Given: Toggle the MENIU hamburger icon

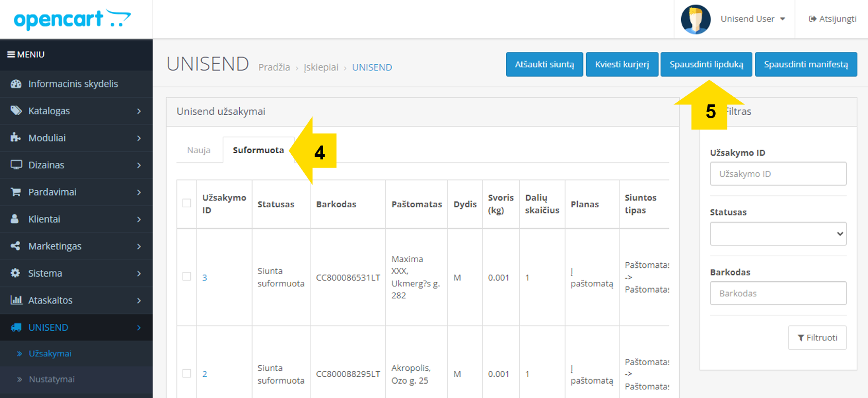Looking at the screenshot, I should [11, 54].
